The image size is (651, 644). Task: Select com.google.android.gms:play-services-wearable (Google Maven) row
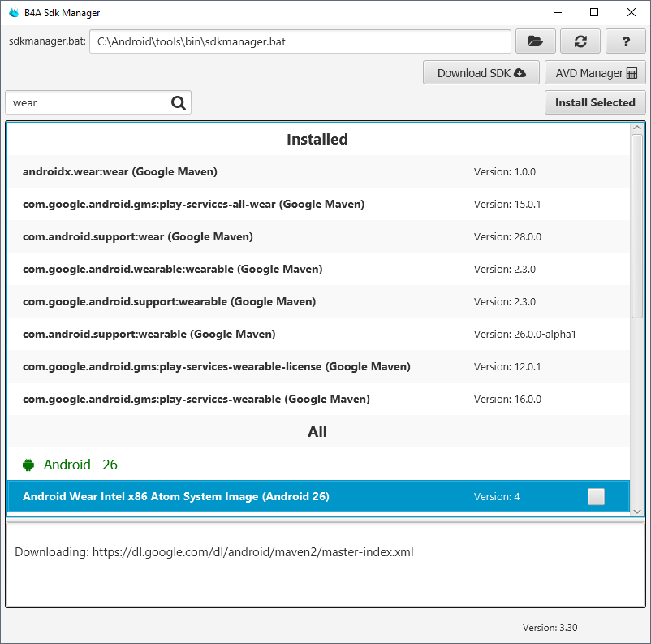point(318,399)
